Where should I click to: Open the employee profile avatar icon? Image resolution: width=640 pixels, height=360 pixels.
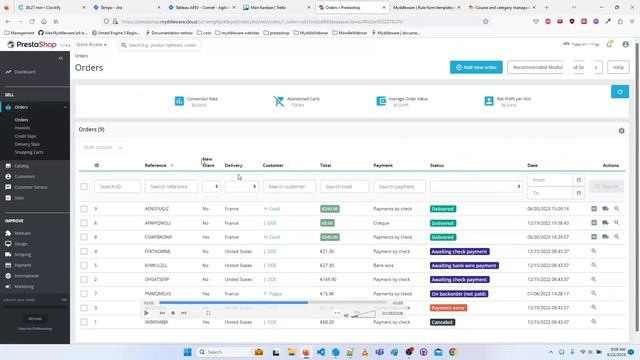tap(625, 44)
